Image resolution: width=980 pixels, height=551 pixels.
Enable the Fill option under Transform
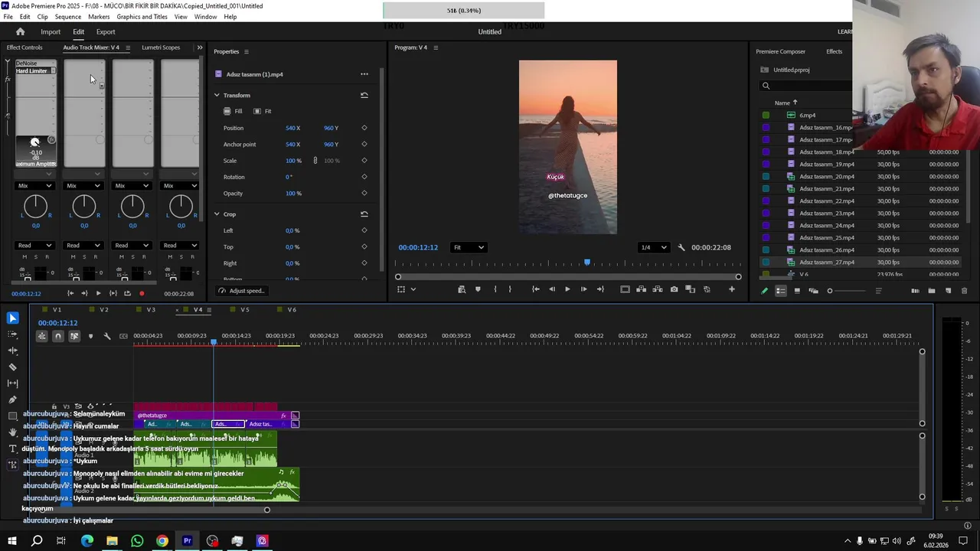pos(233,111)
